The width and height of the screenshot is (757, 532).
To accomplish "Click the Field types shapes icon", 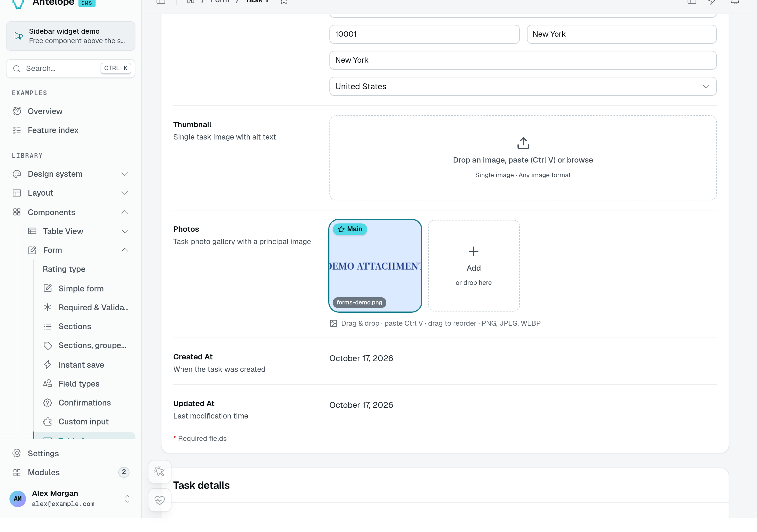I will coord(48,383).
